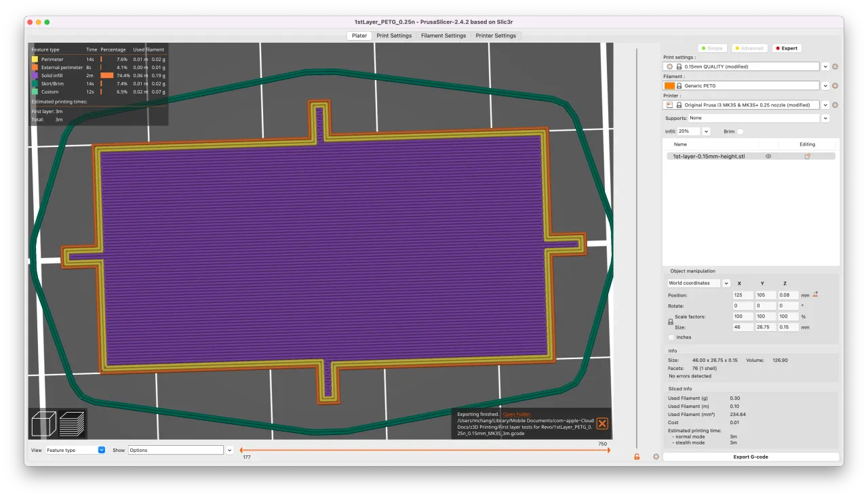Switch to 3D editor view cube icon
The height and width of the screenshot is (498, 868).
(43, 424)
